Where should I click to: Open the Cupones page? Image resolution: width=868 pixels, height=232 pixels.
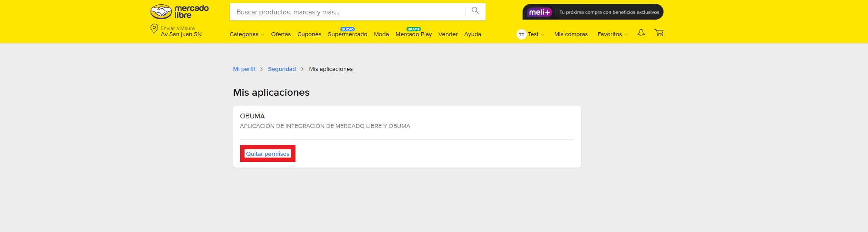(x=309, y=34)
